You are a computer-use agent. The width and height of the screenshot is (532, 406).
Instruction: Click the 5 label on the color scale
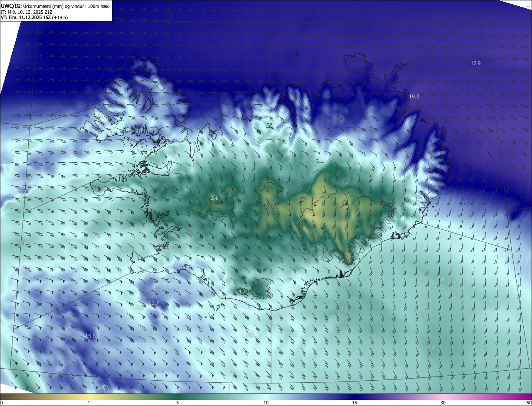[x=177, y=403]
